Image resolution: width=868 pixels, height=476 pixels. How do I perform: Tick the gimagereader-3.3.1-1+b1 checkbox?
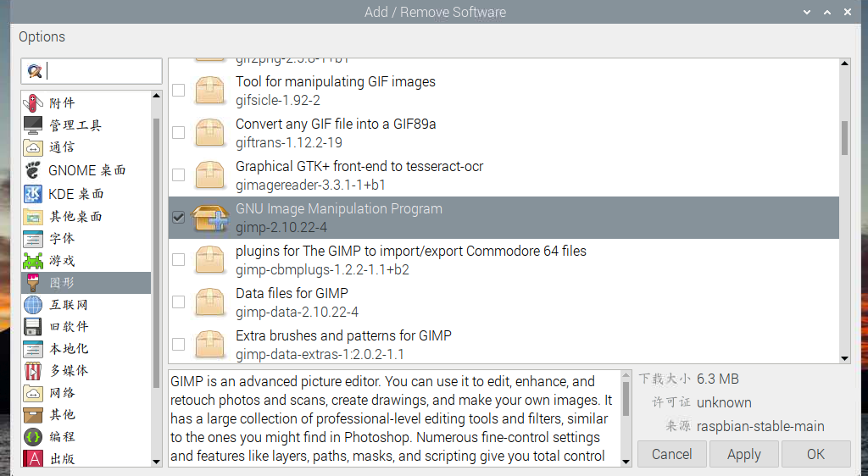point(178,174)
